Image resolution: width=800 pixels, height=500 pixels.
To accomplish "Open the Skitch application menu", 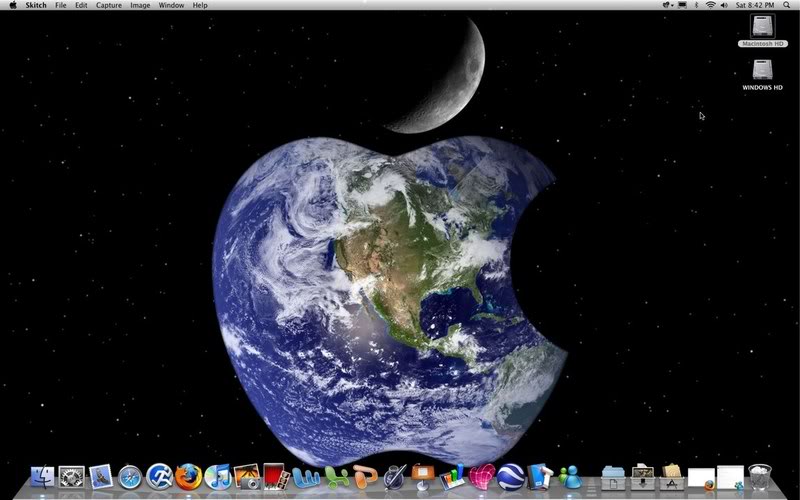I will click(x=36, y=5).
